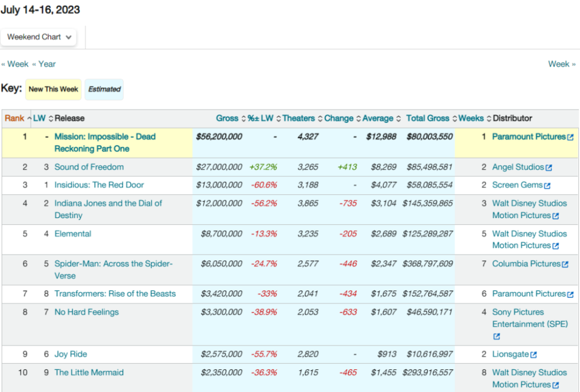Open Sound of Freedom release page
Screen dimensions: 580x392
coord(89,167)
